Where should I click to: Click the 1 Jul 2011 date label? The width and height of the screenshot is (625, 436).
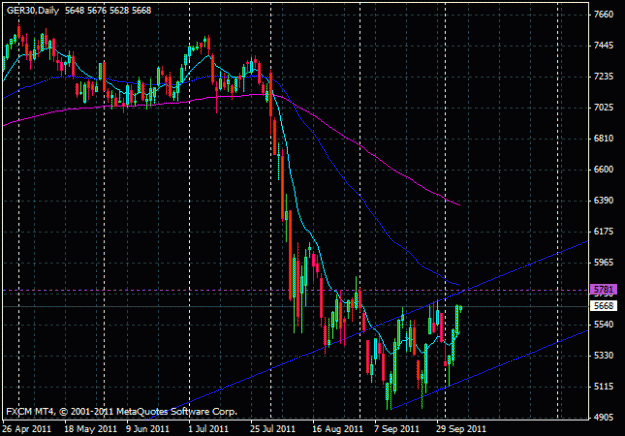208,429
